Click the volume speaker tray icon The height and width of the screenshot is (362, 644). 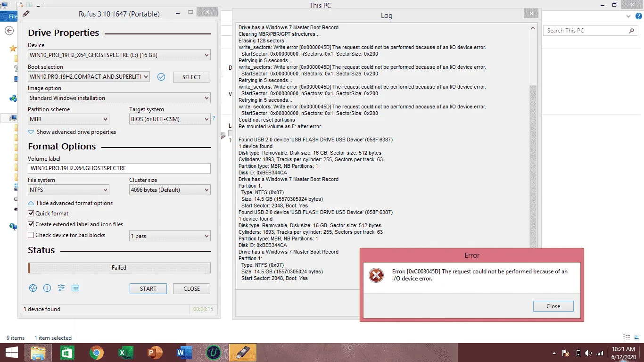point(588,353)
